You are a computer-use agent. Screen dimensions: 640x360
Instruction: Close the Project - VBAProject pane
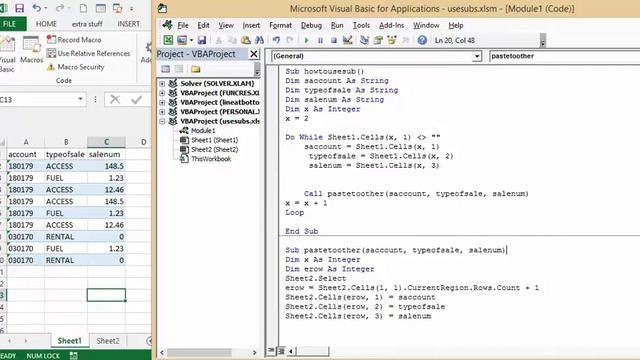tap(254, 54)
